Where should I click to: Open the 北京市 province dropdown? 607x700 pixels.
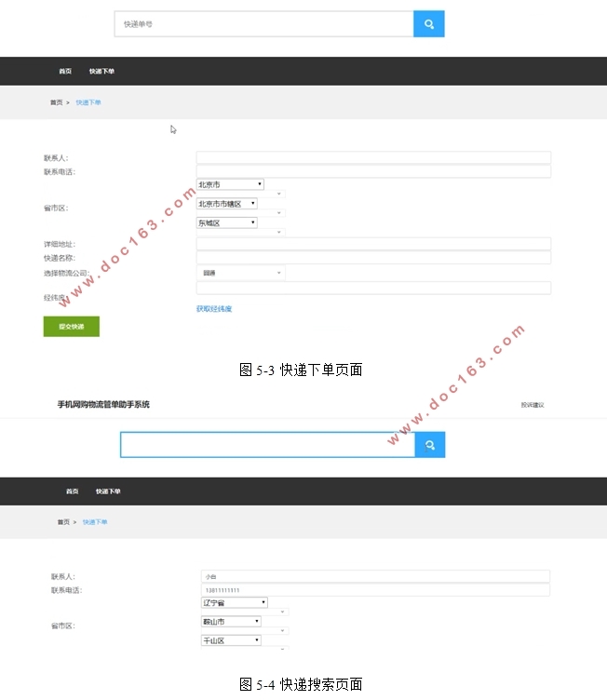coord(230,184)
